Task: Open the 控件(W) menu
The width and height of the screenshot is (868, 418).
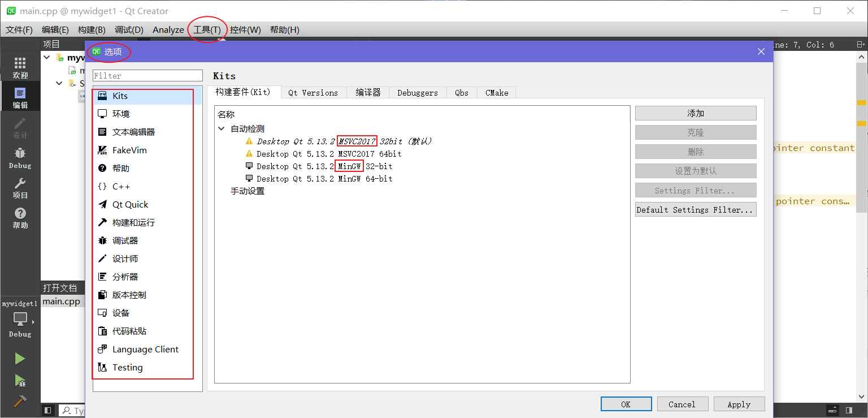Action: 245,30
